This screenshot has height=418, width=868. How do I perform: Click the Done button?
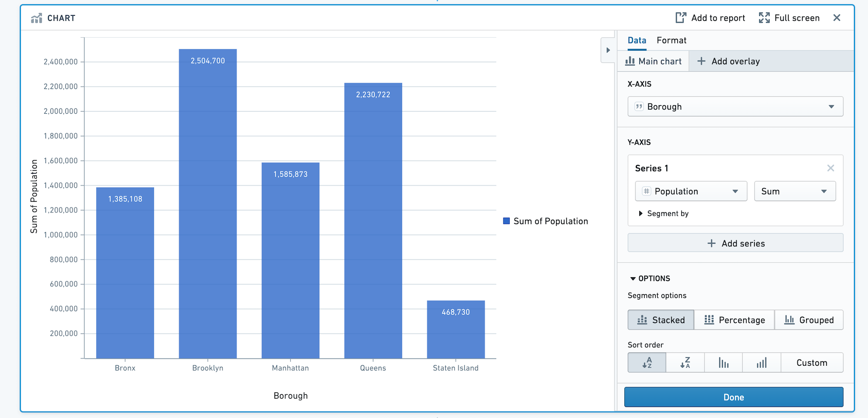pyautogui.click(x=734, y=397)
